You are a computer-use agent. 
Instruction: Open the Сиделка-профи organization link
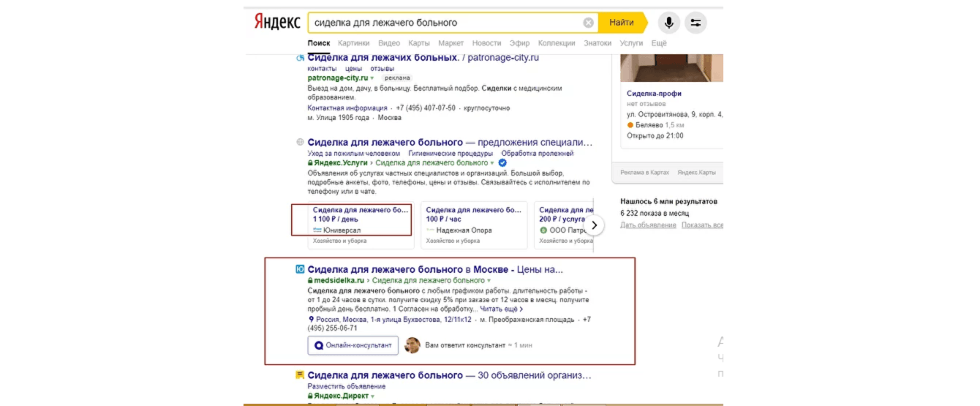pyautogui.click(x=654, y=94)
